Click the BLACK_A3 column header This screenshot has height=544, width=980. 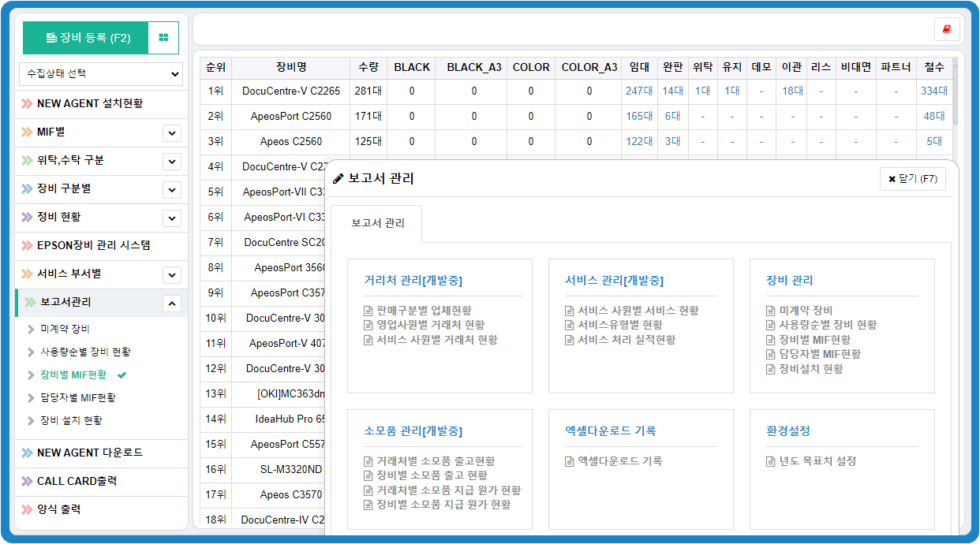pyautogui.click(x=474, y=67)
